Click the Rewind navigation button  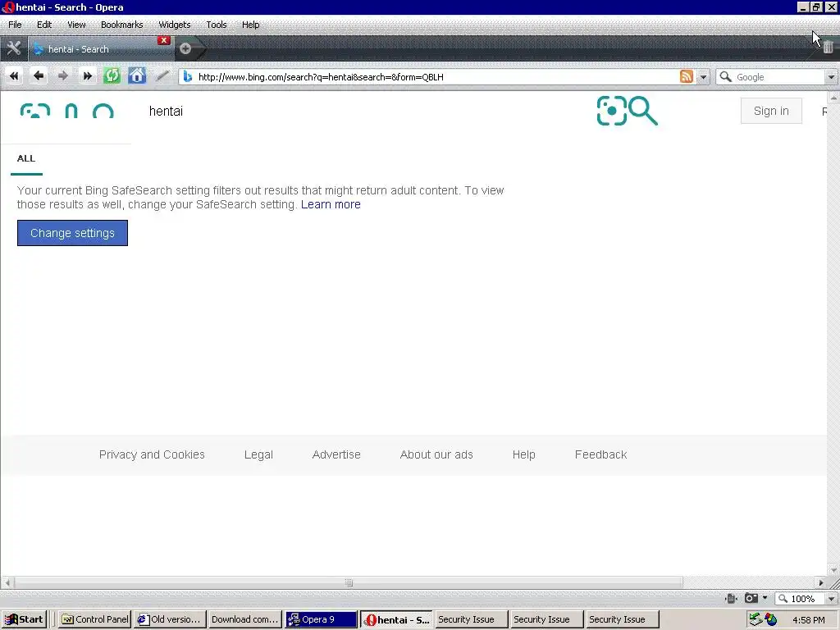click(14, 76)
